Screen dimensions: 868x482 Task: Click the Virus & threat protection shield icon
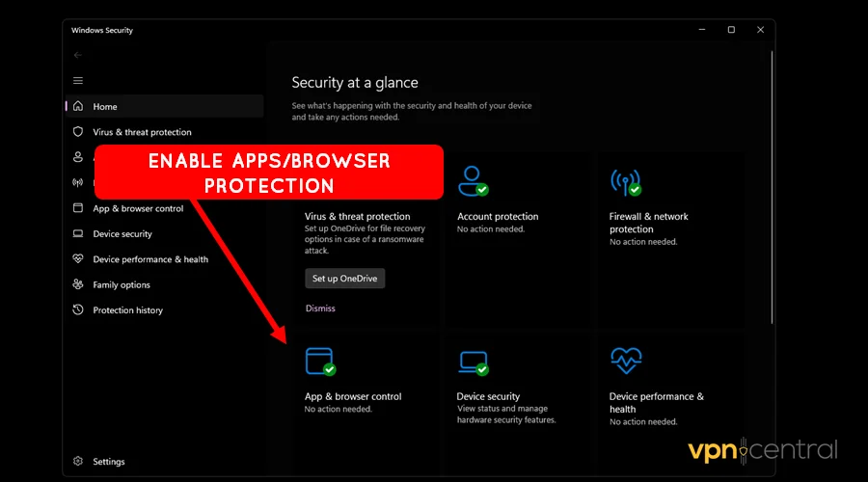(78, 132)
